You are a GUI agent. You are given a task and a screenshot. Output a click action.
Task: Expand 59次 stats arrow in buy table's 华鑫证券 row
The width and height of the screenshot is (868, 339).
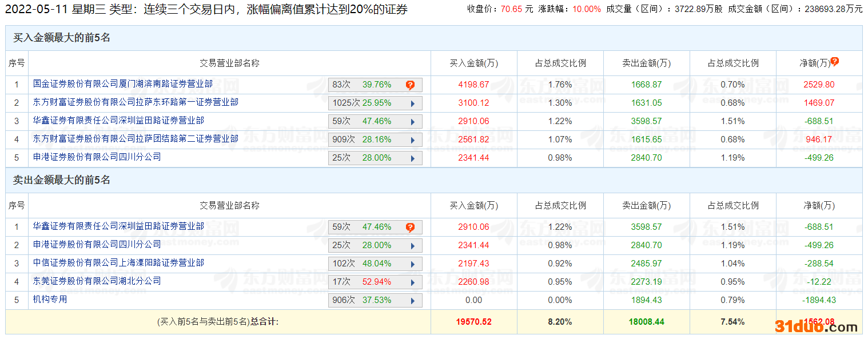click(413, 122)
